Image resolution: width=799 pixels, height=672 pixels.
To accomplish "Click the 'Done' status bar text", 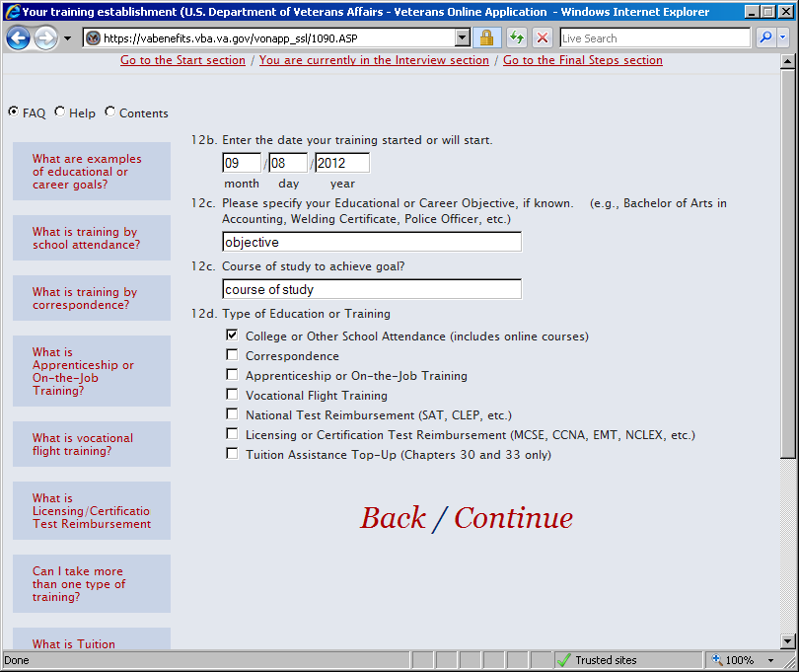I will point(17,660).
